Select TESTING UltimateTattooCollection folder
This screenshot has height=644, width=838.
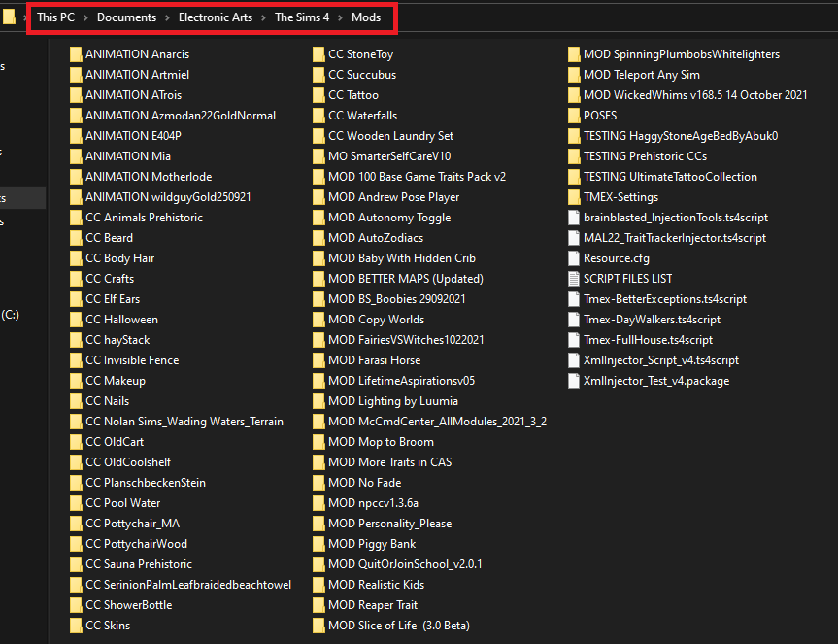662,177
